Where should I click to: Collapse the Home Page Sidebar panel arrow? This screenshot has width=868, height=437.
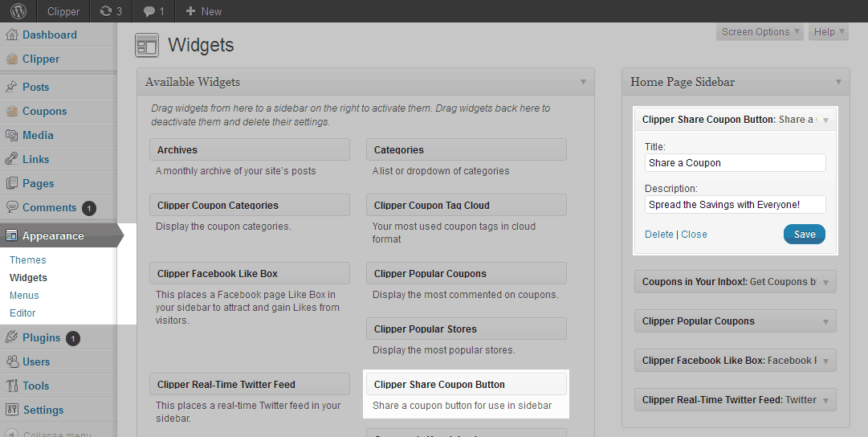coord(838,82)
